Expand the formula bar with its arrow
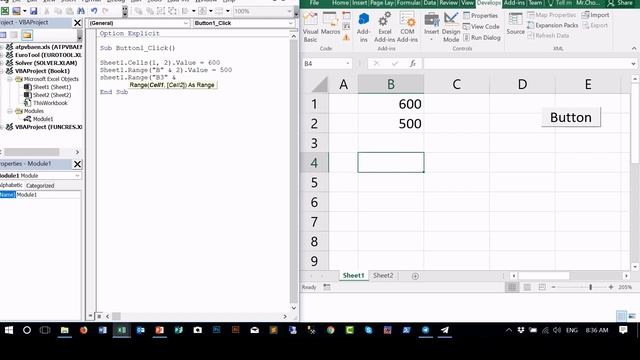Image resolution: width=640 pixels, height=360 pixels. 633,64
